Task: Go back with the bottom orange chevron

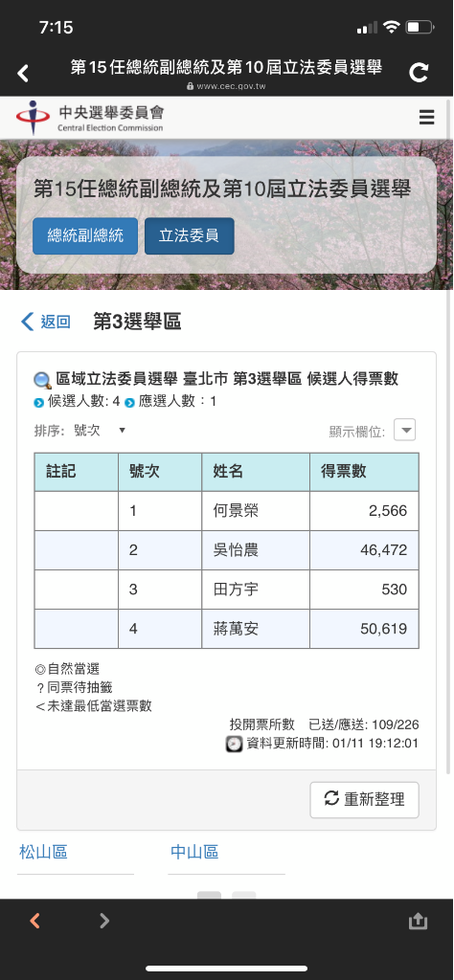Action: click(x=35, y=920)
